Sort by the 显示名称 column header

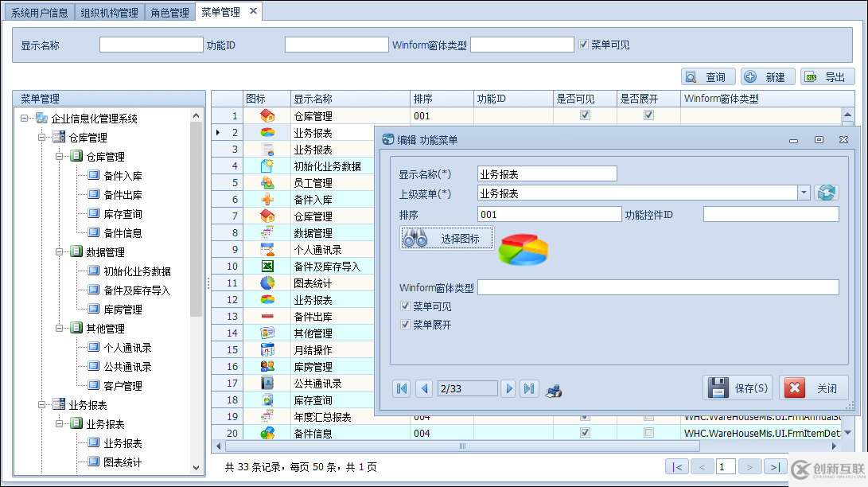tap(350, 99)
